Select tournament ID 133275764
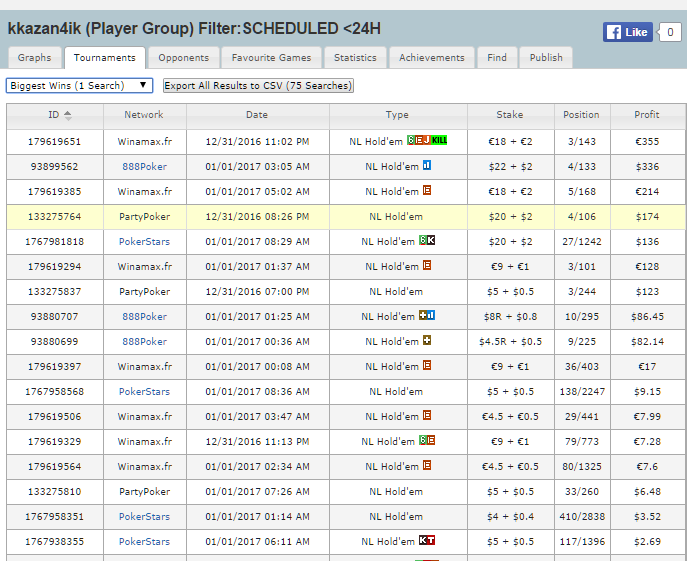This screenshot has height=561, width=687. click(x=54, y=217)
